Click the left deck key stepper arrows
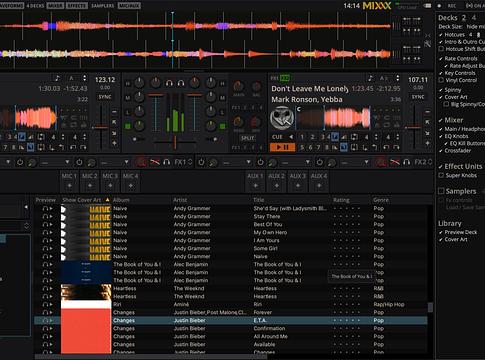Image resolution: width=485 pixels, height=360 pixels. pos(84,78)
